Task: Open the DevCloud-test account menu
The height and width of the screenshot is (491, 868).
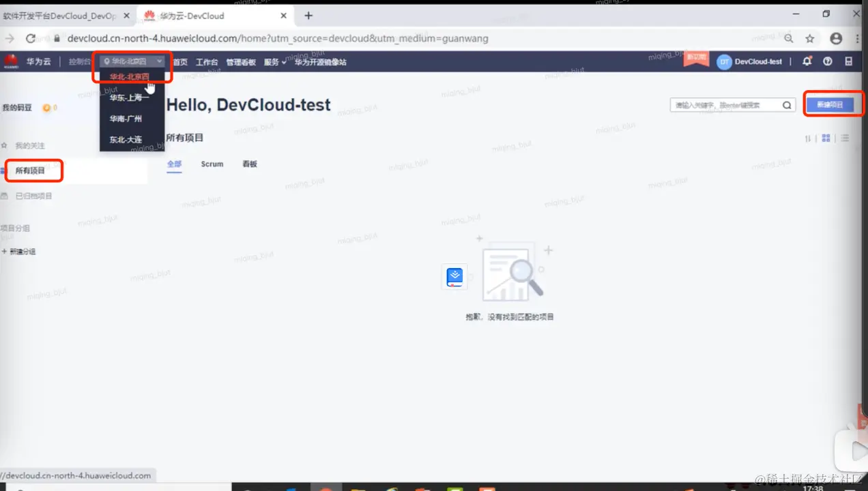Action: pyautogui.click(x=758, y=61)
